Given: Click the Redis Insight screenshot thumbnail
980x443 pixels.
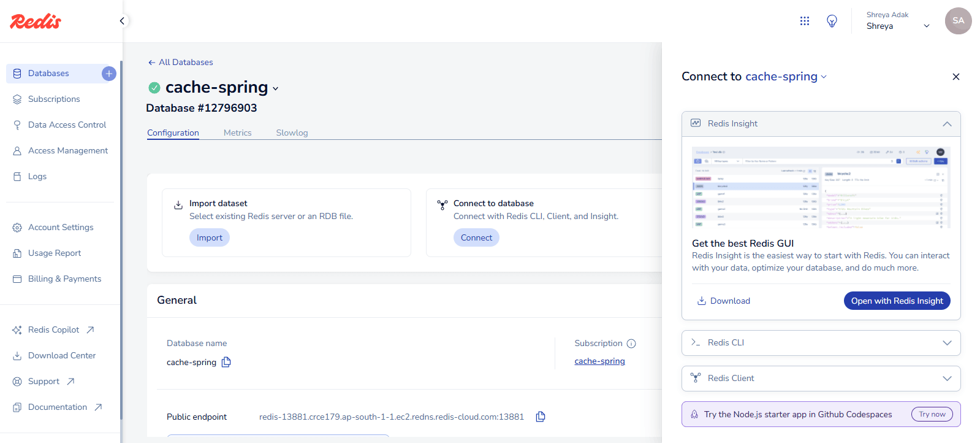Looking at the screenshot, I should 821,187.
